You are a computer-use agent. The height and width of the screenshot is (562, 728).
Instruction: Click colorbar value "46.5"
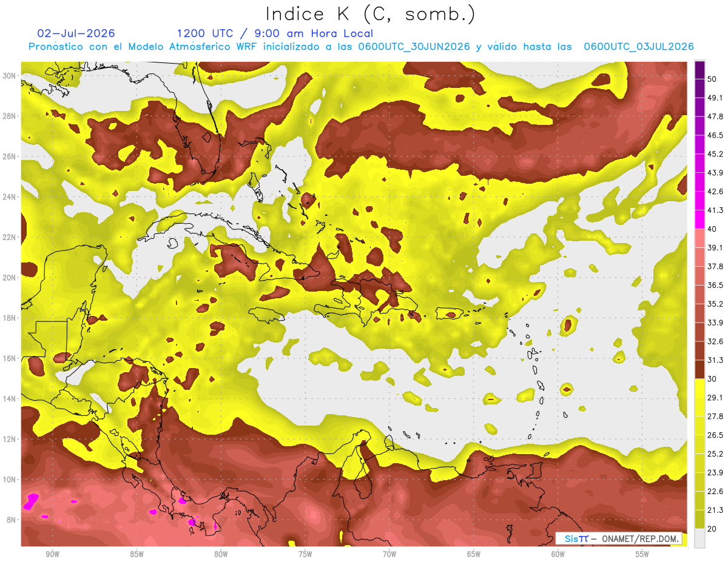tap(715, 135)
